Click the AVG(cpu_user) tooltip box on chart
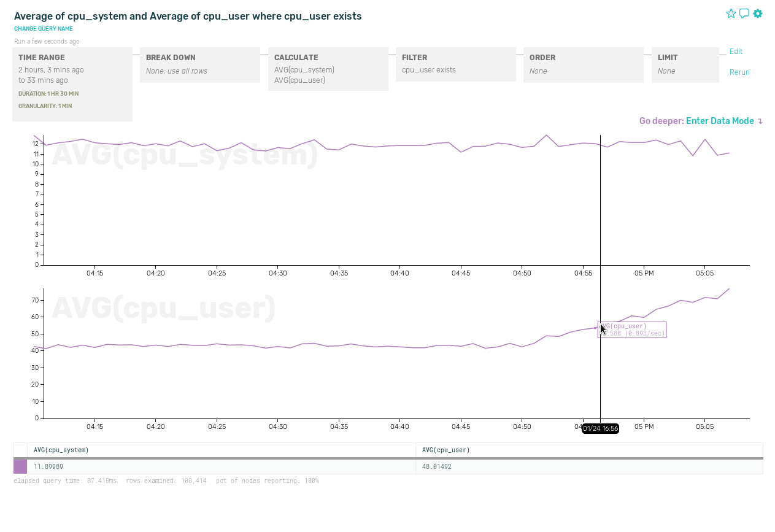Screen dimensions: 775x532 coord(633,330)
